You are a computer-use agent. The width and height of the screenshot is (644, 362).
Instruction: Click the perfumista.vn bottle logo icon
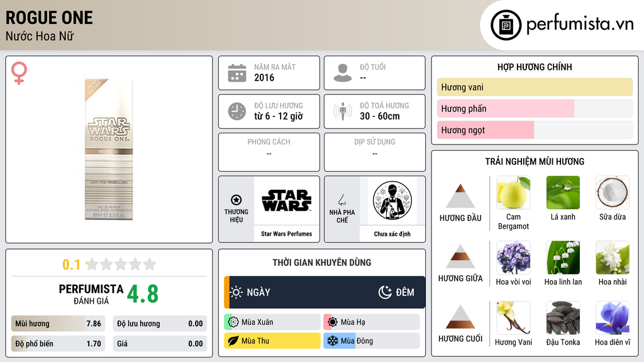506,25
